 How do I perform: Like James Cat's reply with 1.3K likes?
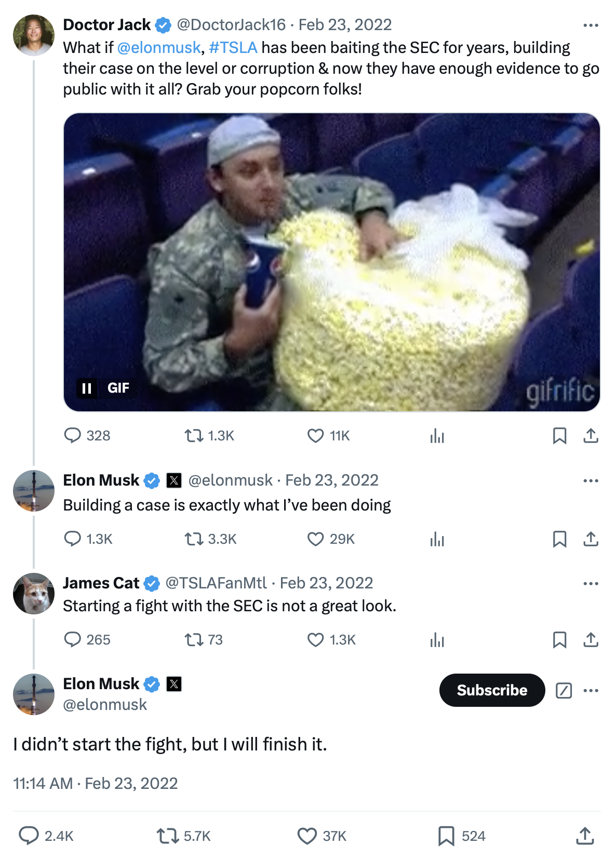315,639
